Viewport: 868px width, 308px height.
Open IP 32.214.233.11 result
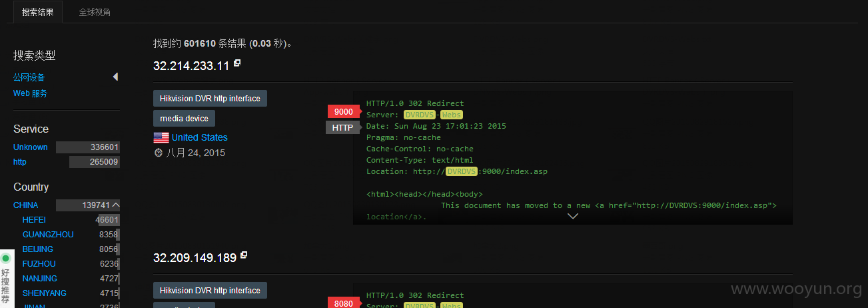tap(191, 65)
